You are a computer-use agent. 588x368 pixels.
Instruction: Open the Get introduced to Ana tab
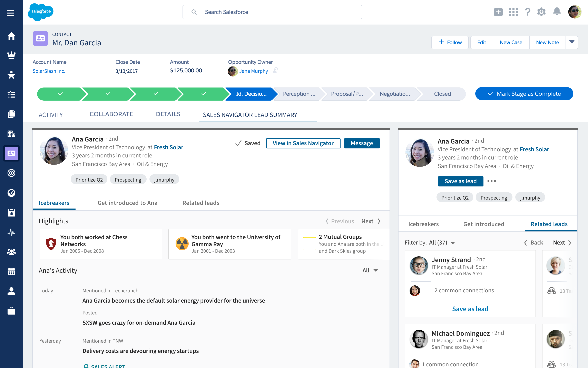pyautogui.click(x=128, y=203)
